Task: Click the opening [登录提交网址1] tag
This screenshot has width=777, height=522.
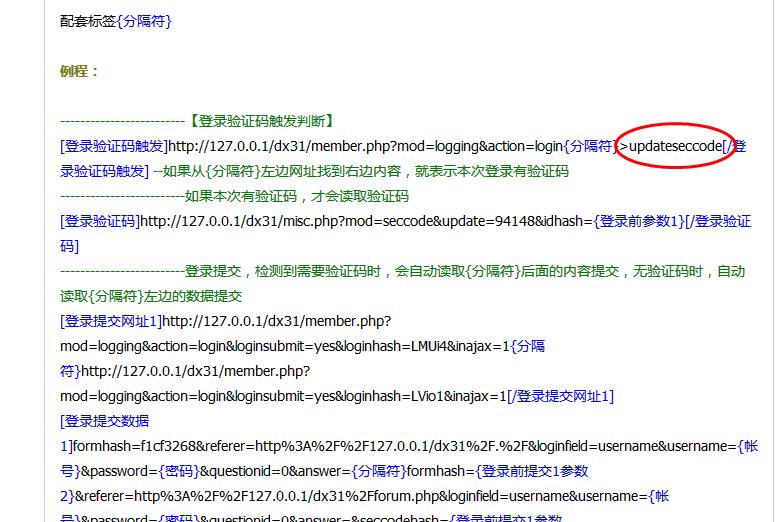Action: 111,321
